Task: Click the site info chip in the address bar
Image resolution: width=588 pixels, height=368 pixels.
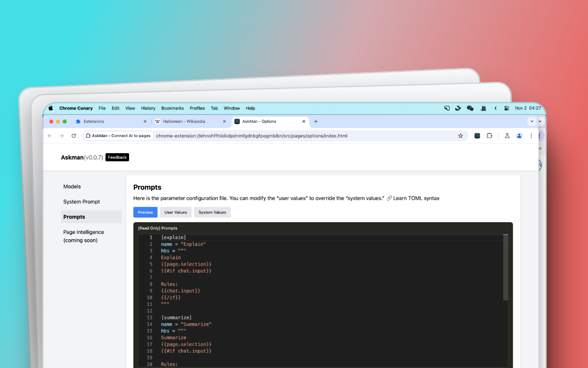Action: pos(118,136)
